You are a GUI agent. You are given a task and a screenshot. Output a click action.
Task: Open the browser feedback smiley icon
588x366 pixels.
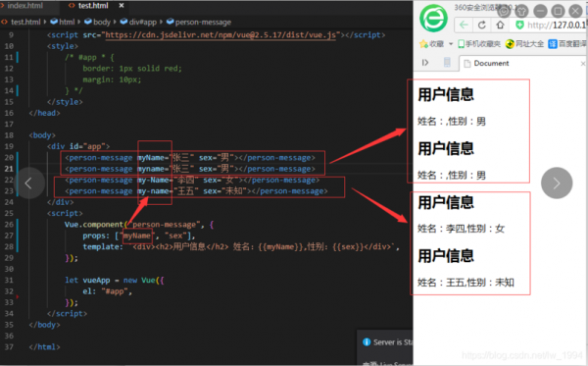point(504,11)
